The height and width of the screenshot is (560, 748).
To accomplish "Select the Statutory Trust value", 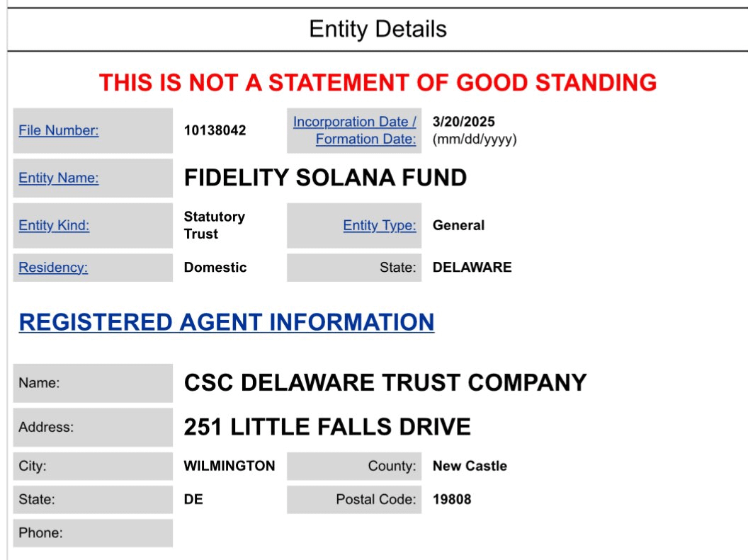I will click(215, 225).
